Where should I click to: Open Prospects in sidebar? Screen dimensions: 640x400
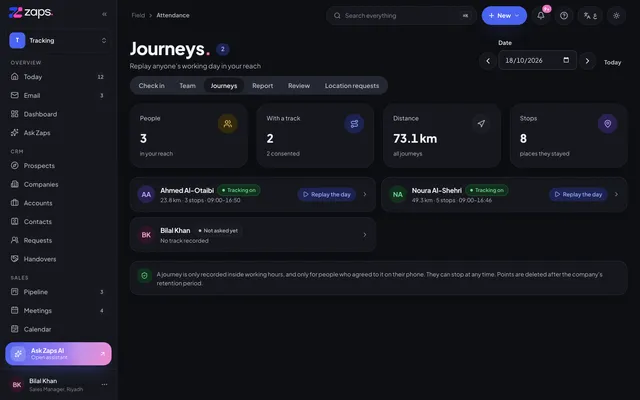tap(58, 166)
